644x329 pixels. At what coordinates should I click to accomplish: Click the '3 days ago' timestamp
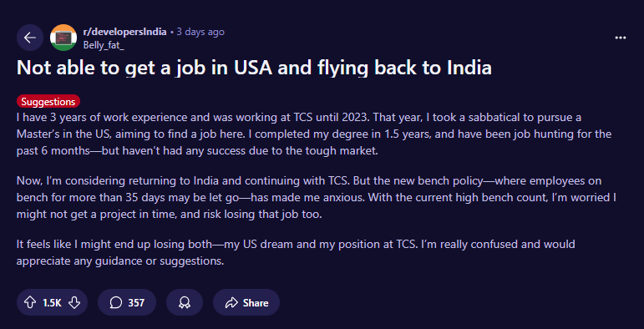point(200,32)
